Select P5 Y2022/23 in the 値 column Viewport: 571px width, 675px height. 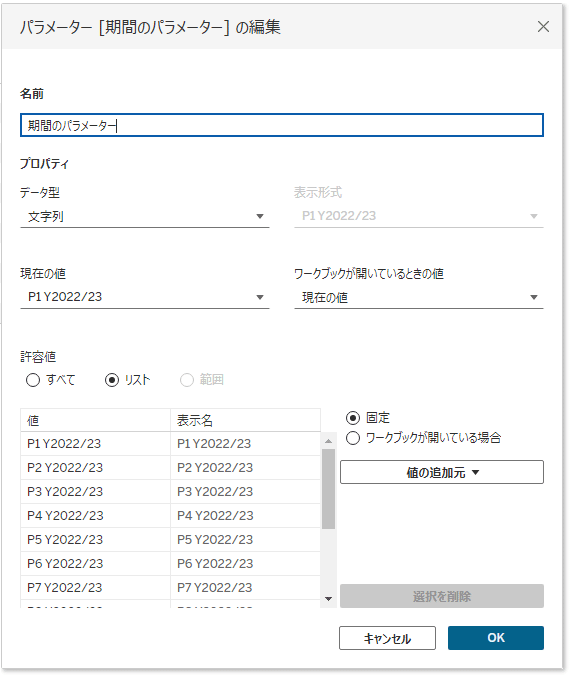tap(95, 540)
